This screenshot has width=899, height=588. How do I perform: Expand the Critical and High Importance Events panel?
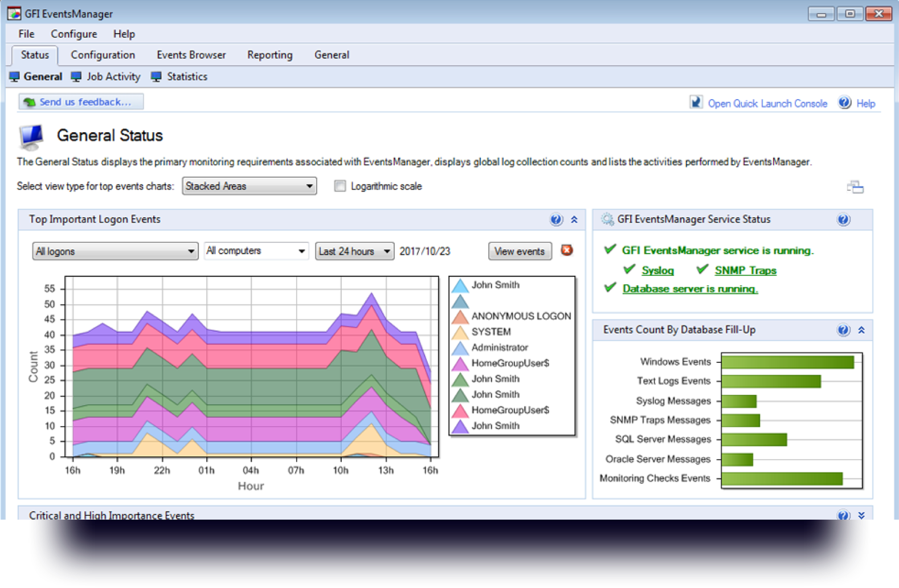(861, 514)
